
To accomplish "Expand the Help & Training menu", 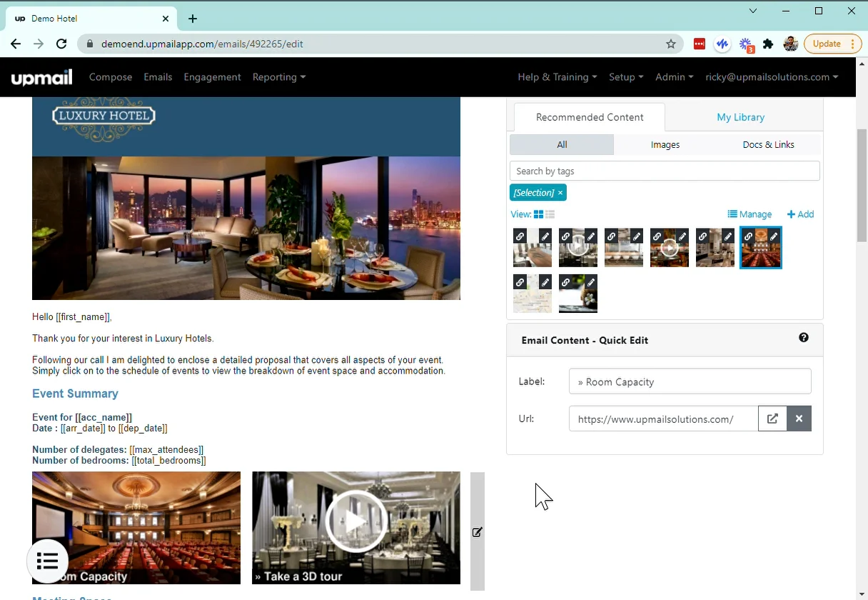I will click(x=557, y=77).
